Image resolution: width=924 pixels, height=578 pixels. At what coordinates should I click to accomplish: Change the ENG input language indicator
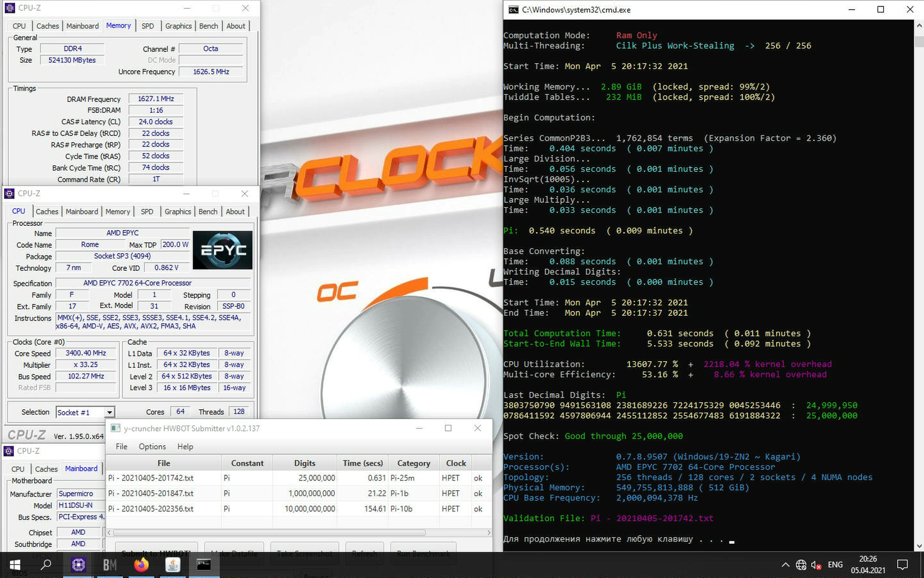tap(835, 565)
